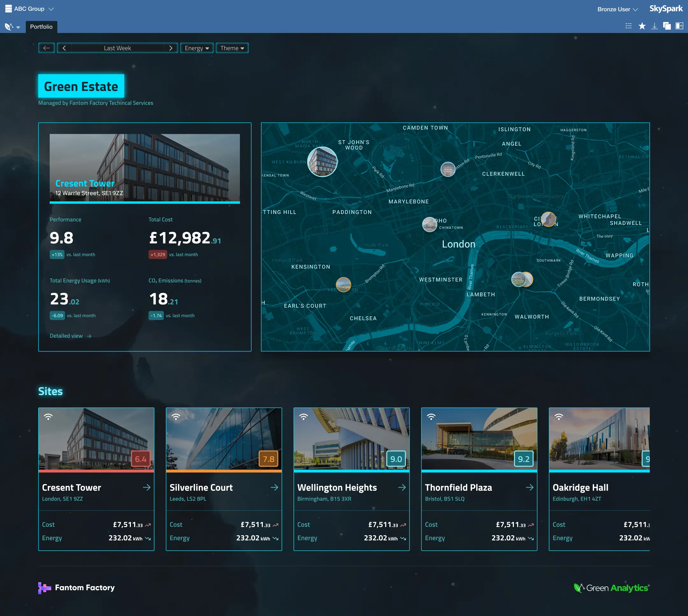Screen dimensions: 688x616
Task: Click the Green Analytics logo
Action: pos(611,588)
